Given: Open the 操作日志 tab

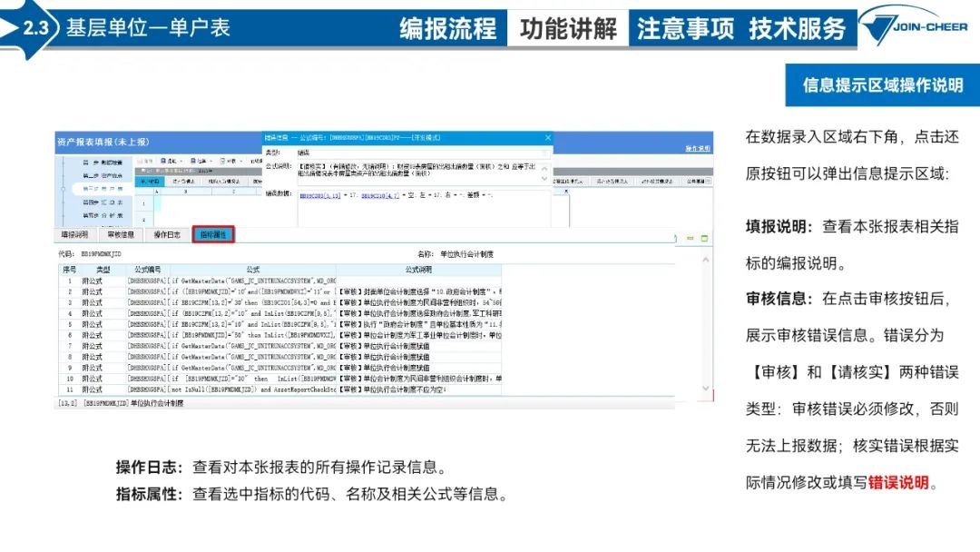Looking at the screenshot, I should pos(167,235).
